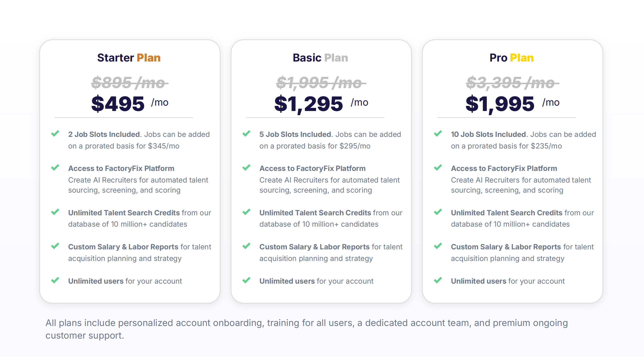The height and width of the screenshot is (357, 644).
Task: Click Starter plan Unlimited users checkmark
Action: pyautogui.click(x=55, y=280)
